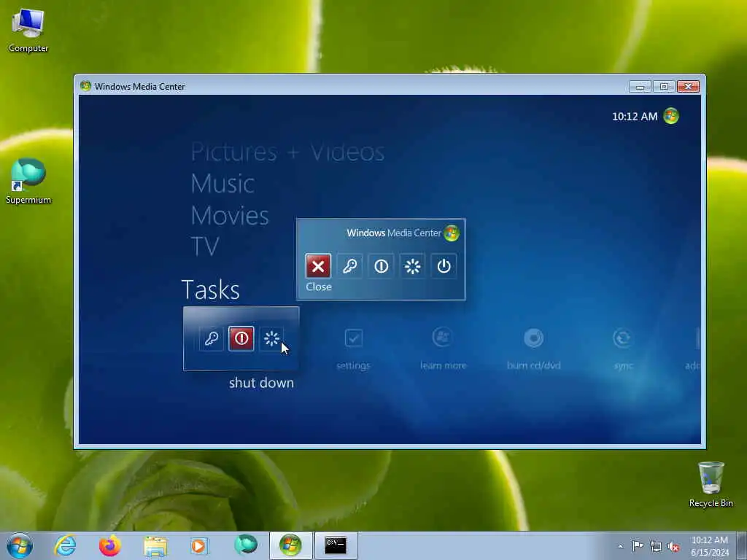Click the shut down circle icon in the Windows Media Center popup
Image resolution: width=747 pixels, height=560 pixels.
coord(381,266)
